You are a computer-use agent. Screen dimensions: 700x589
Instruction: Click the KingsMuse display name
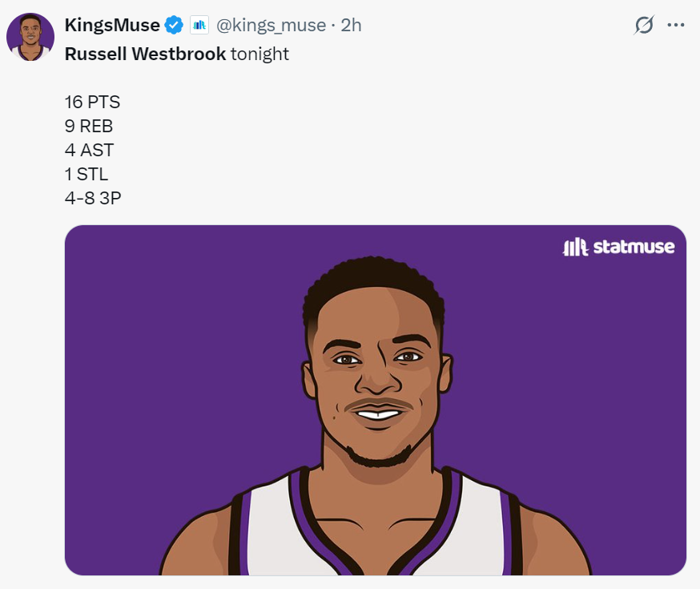click(112, 26)
